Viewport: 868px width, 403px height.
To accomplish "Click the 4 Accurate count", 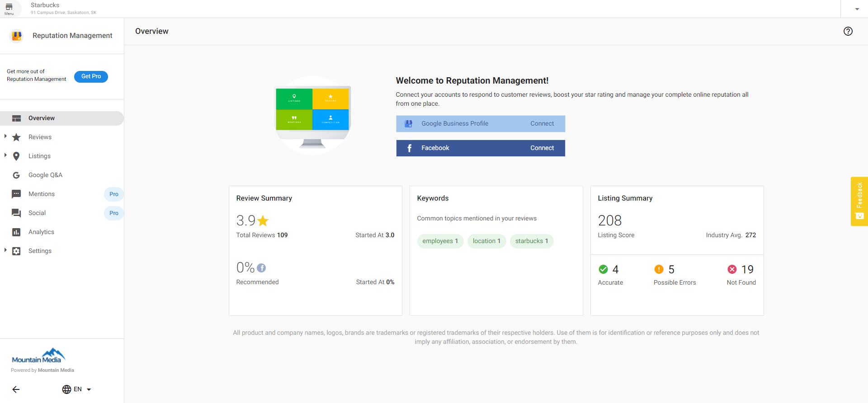I will click(x=615, y=270).
